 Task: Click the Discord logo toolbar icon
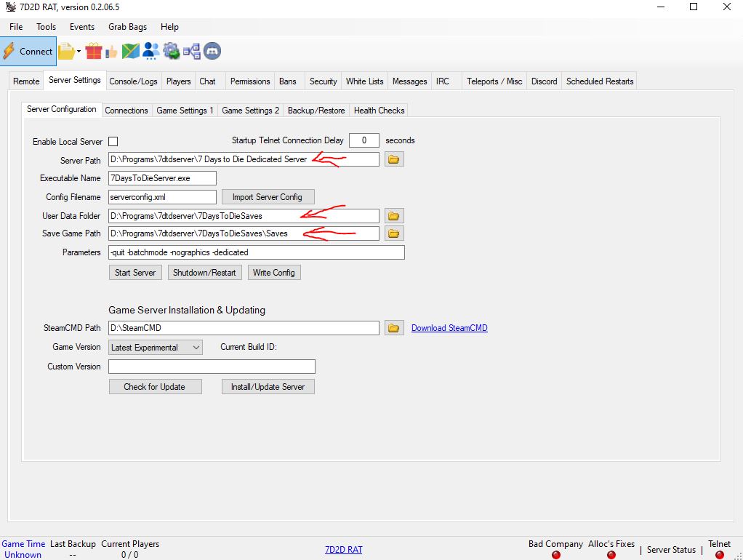(x=212, y=51)
